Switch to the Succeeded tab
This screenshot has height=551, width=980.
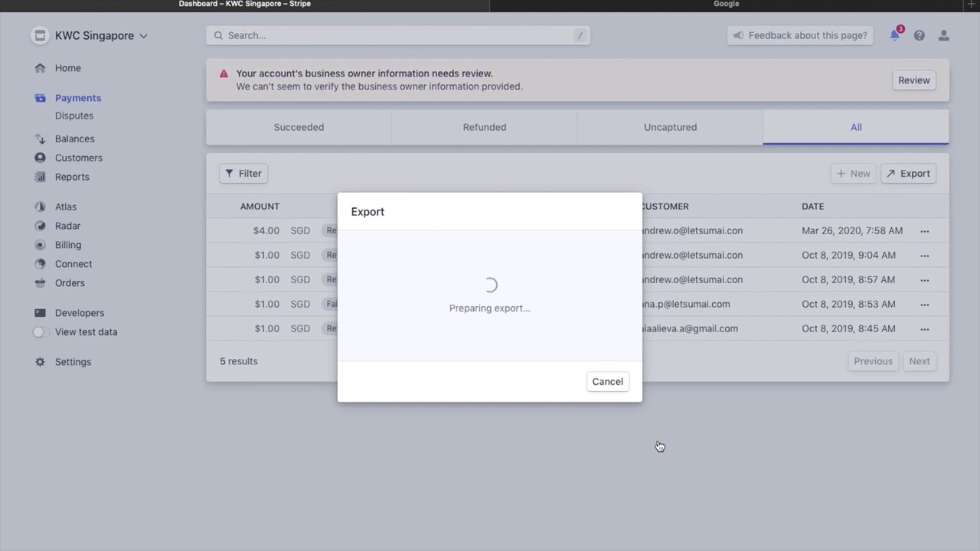pyautogui.click(x=299, y=127)
